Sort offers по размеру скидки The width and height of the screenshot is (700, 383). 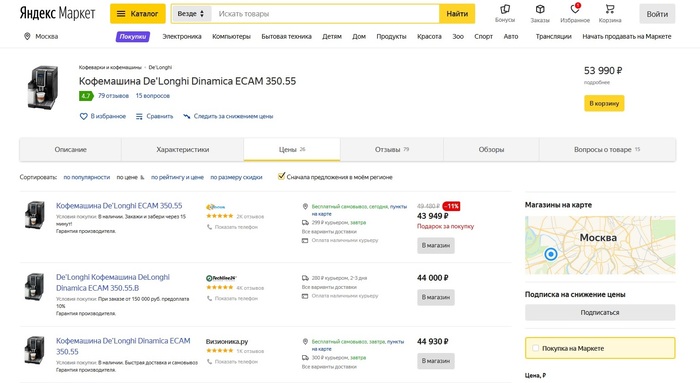236,177
